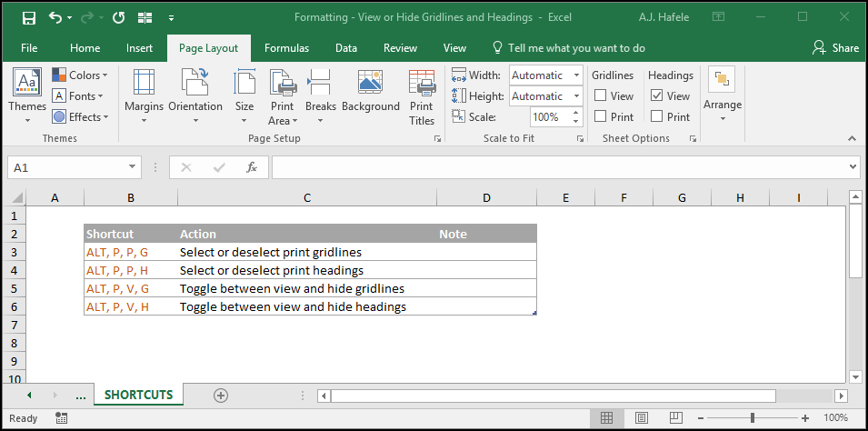Open the page Size menu
The image size is (868, 431).
(244, 95)
